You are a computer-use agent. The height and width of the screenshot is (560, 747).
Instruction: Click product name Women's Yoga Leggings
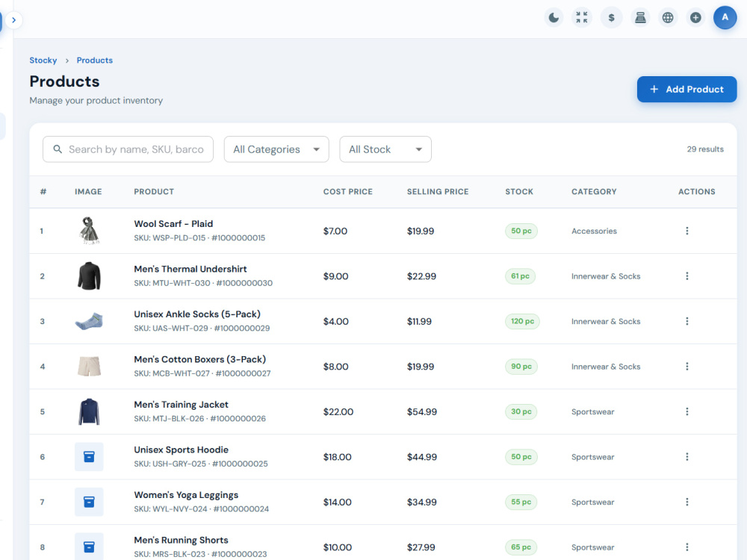186,495
